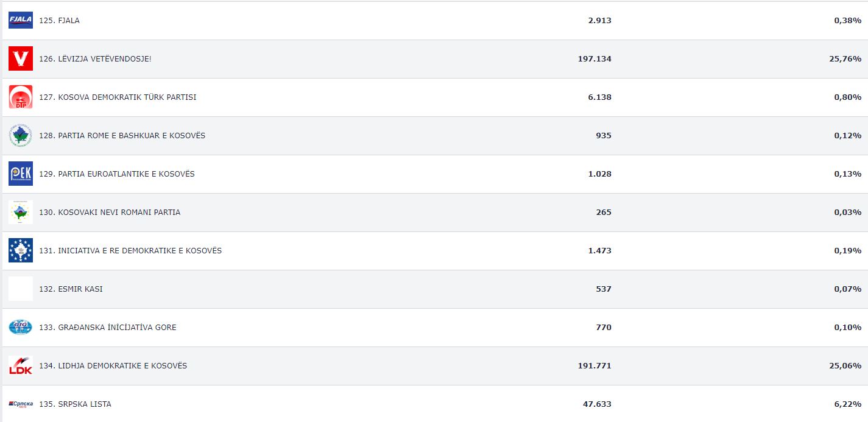The image size is (868, 422).
Task: Click the 0,38% percentage for FJALA
Action: 847,21
